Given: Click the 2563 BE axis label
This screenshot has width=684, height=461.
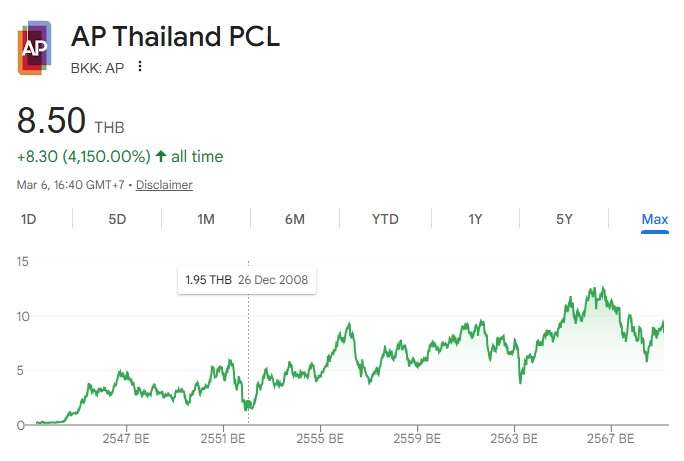Looking at the screenshot, I should click(515, 439).
